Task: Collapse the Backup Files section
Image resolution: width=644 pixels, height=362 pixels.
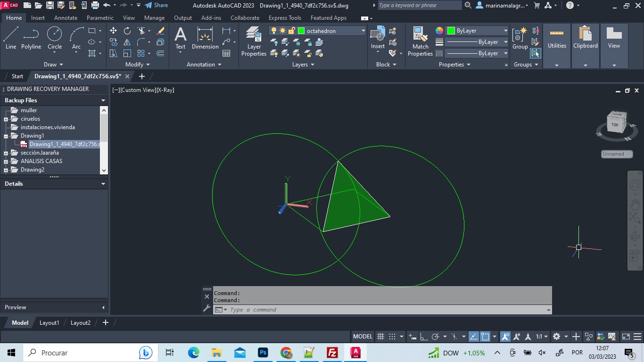Action: 103,100
